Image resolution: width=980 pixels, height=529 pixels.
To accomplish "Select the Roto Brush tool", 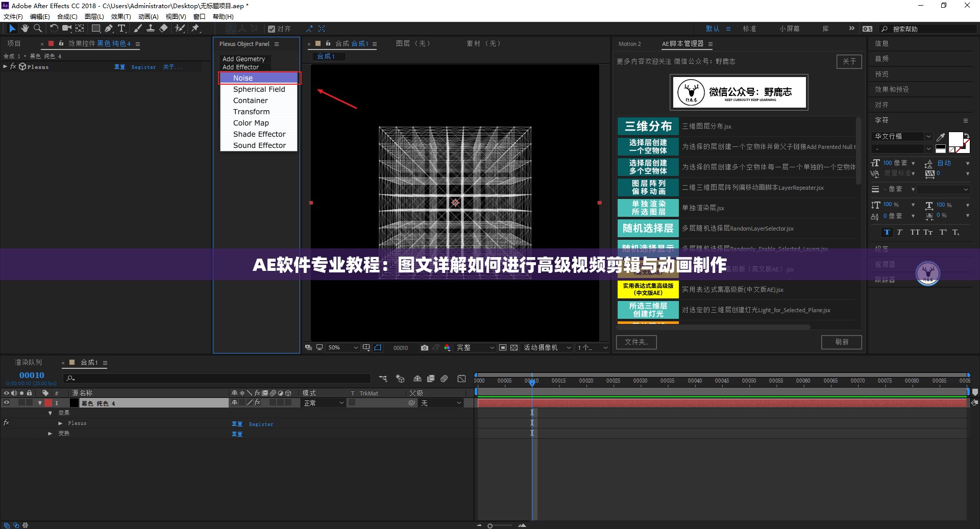I will [x=180, y=29].
